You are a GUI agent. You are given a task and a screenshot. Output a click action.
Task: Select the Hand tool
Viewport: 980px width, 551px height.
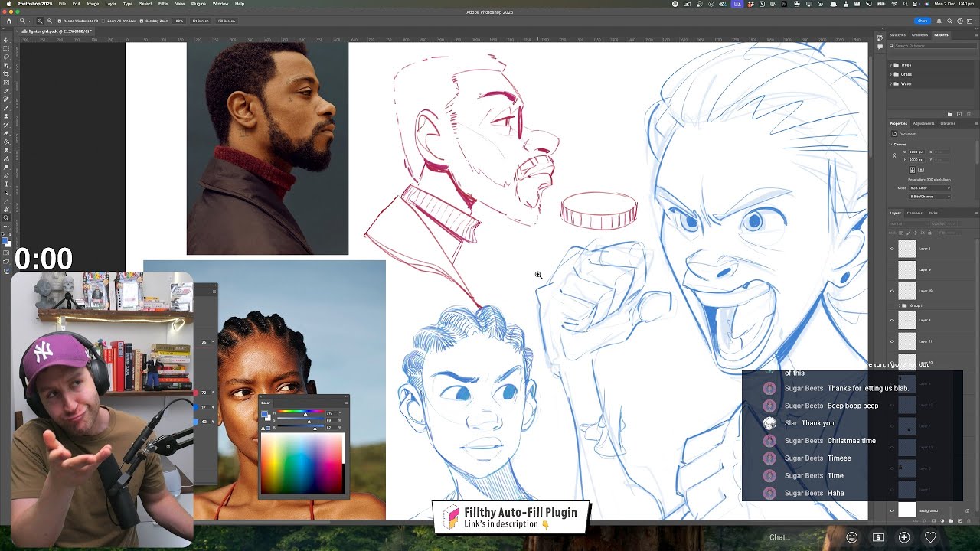(x=6, y=210)
